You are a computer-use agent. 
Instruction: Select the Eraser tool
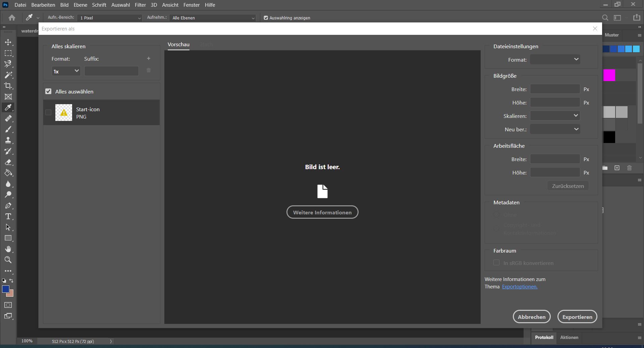(8, 162)
